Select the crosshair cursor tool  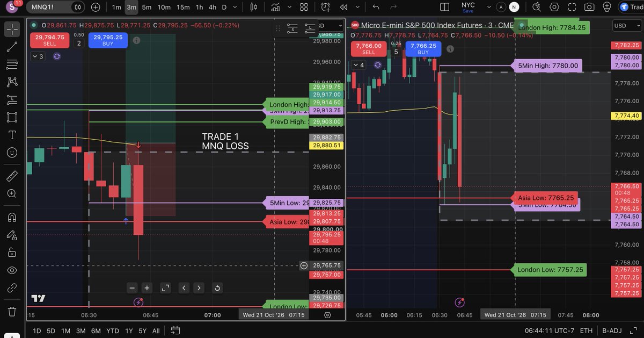[12, 29]
